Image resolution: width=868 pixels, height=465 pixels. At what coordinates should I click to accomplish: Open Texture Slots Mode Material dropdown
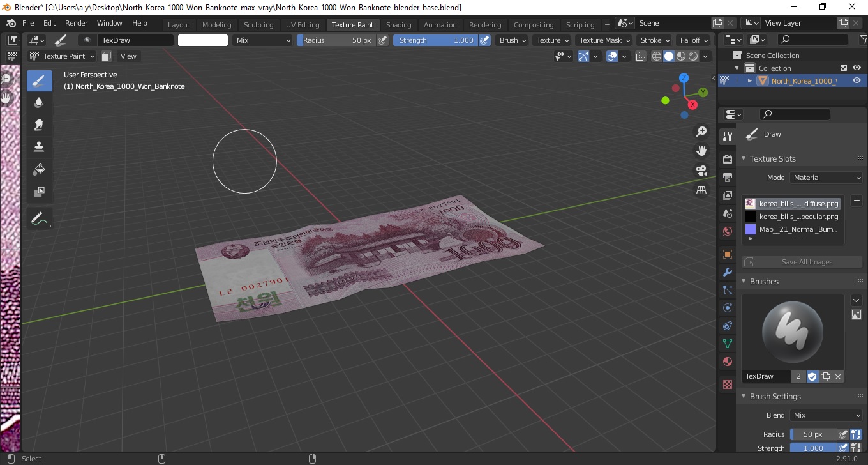click(x=826, y=178)
